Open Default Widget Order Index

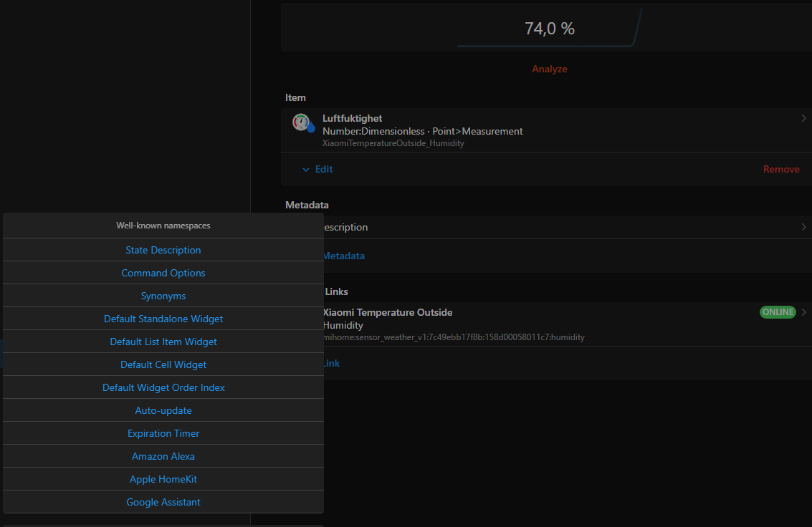(x=163, y=387)
